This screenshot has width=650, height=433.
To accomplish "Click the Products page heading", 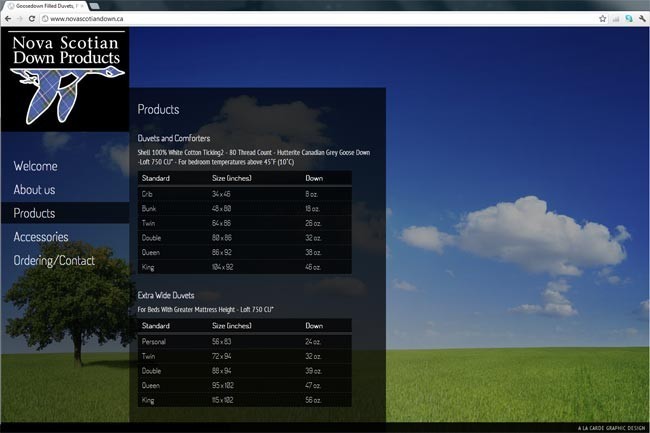I will (158, 109).
